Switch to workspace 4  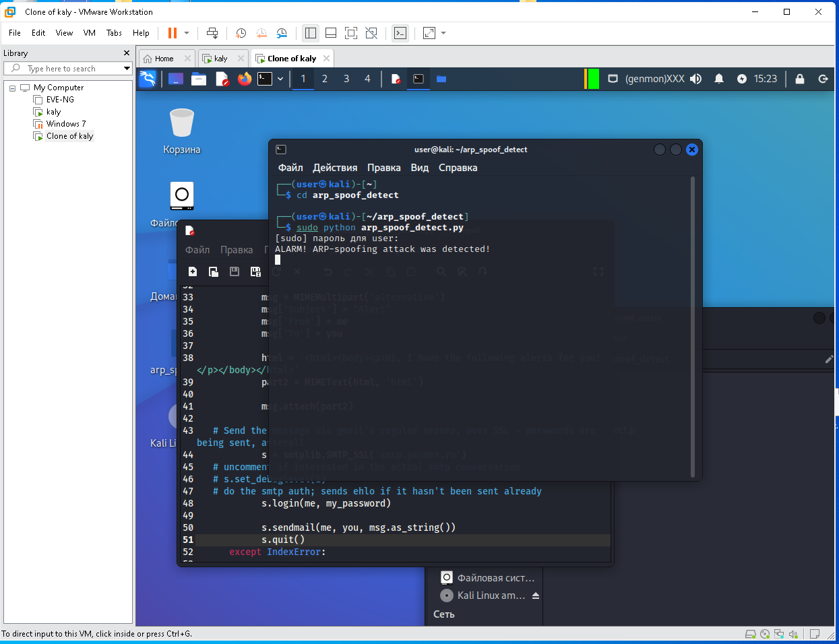[x=367, y=79]
